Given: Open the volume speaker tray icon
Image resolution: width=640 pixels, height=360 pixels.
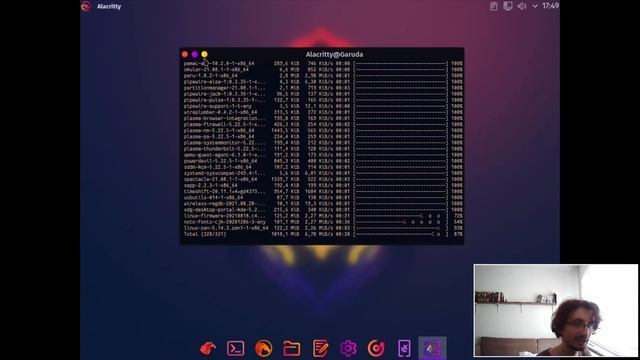Looking at the screenshot, I should (x=522, y=6).
